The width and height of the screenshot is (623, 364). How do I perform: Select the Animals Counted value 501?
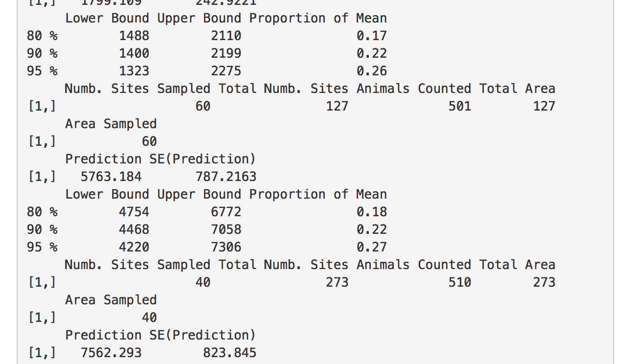pos(460,106)
